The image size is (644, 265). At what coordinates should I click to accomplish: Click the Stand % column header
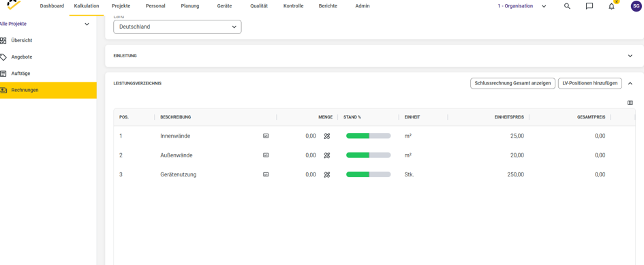click(x=352, y=117)
